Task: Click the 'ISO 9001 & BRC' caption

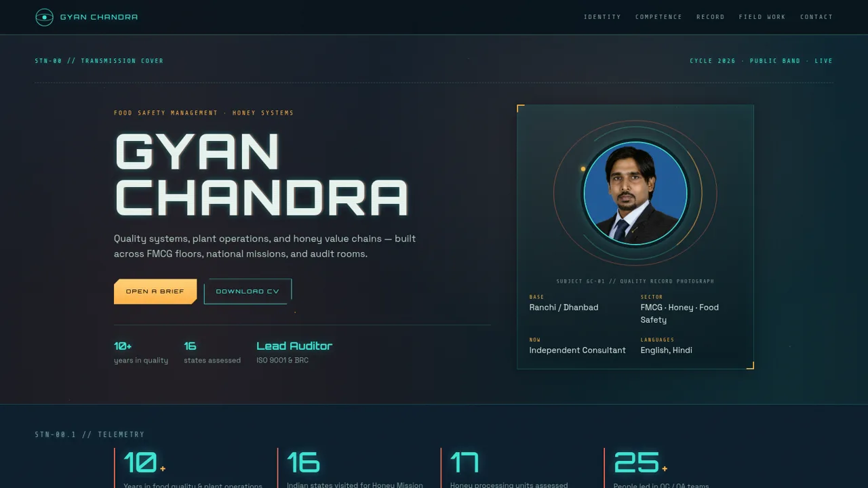Action: tap(282, 361)
